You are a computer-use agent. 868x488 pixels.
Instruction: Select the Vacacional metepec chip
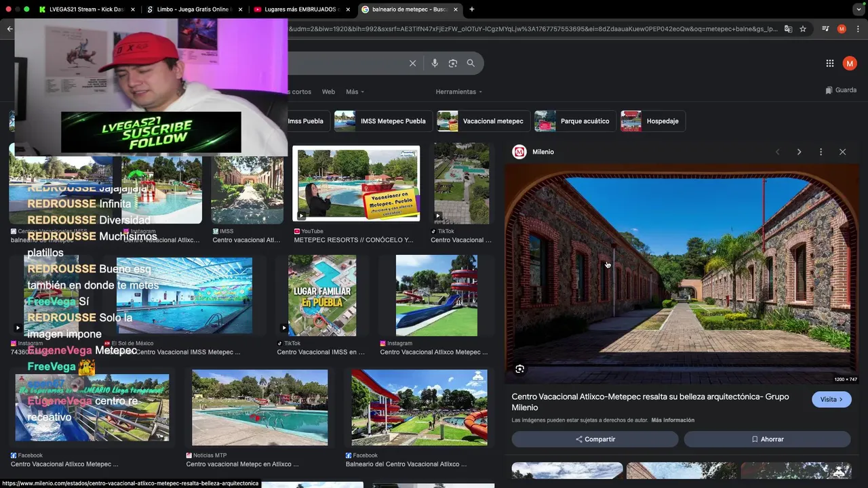click(x=484, y=121)
